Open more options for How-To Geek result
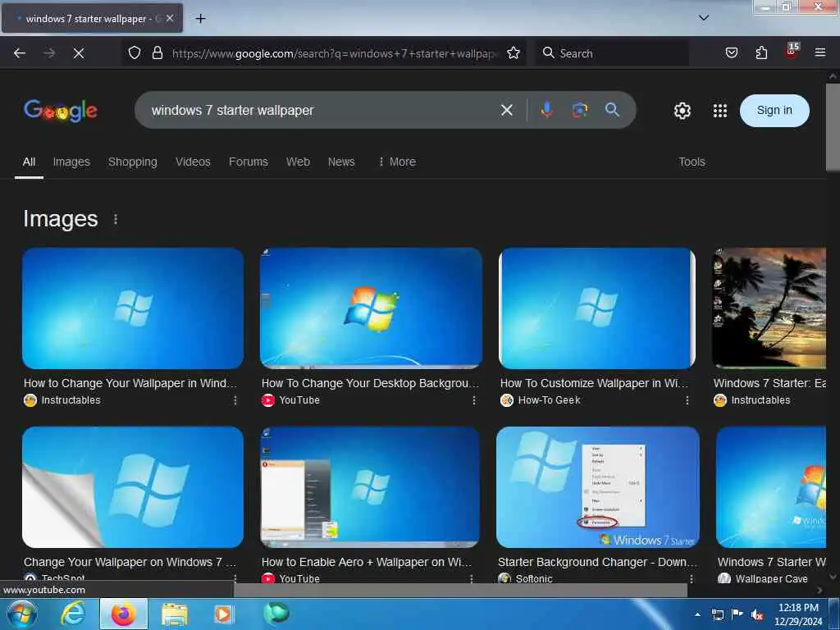The width and height of the screenshot is (840, 630). coord(687,400)
